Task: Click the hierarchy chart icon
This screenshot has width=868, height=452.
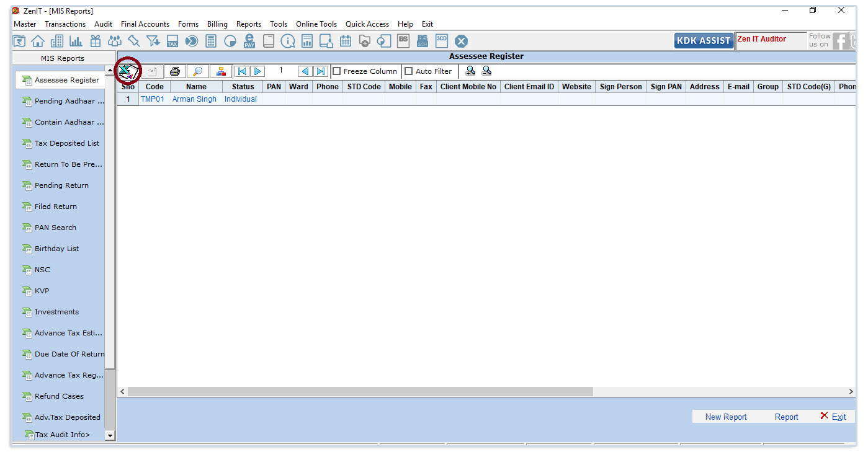Action: click(221, 71)
